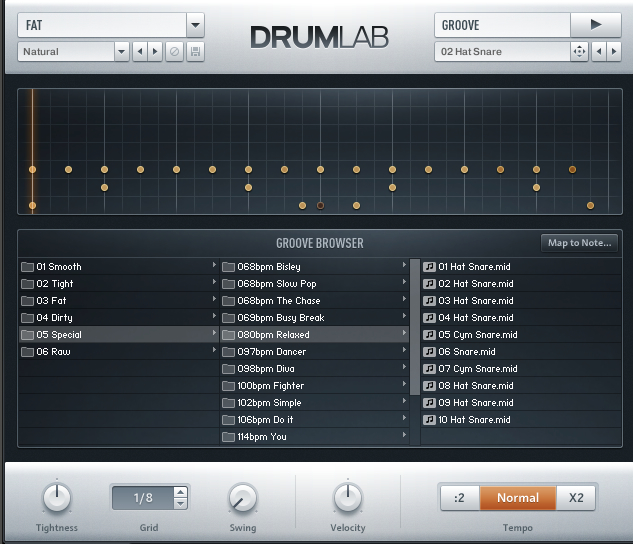Click the groove browser middle column scrollbar
The image size is (633, 544).
[x=415, y=327]
